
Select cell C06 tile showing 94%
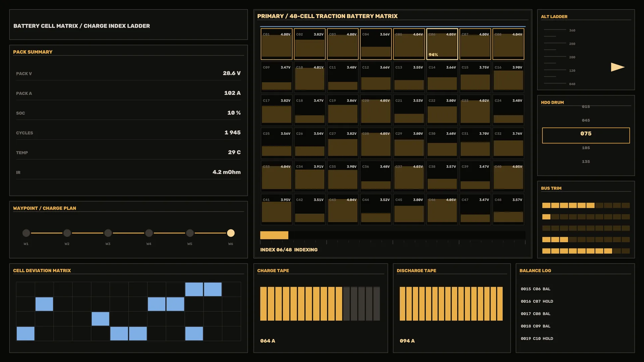442,44
